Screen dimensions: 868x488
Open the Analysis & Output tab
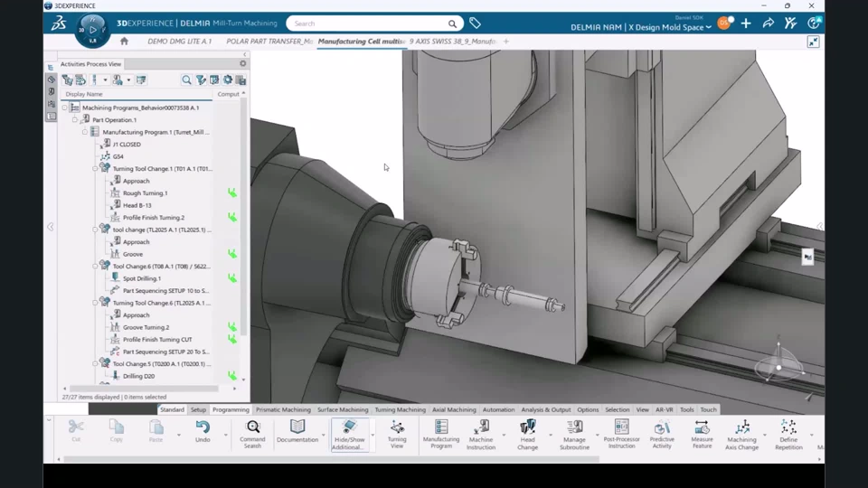tap(545, 409)
